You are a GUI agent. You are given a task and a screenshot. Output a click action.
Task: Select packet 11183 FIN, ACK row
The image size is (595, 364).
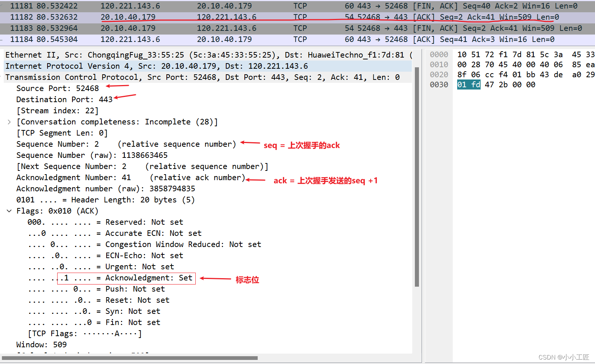[x=297, y=28]
